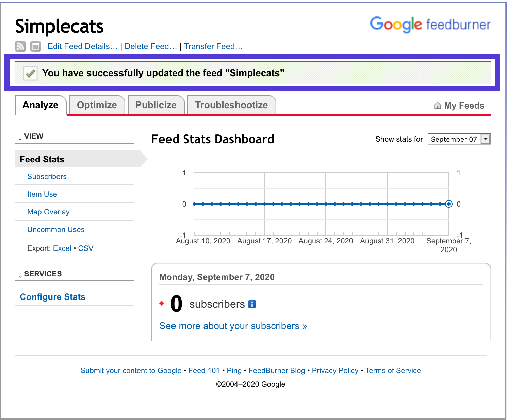Click the RSS feed icon under Simplecats
This screenshot has width=507, height=420.
(20, 46)
